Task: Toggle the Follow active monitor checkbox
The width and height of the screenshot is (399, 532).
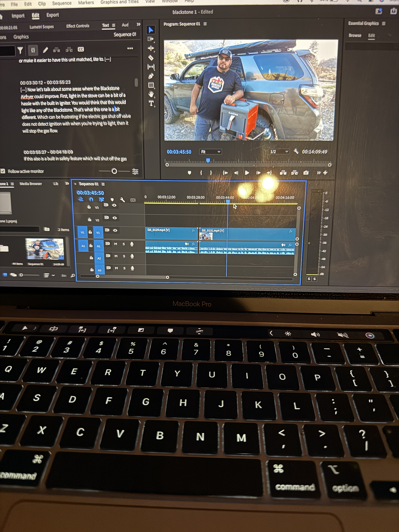Action: pyautogui.click(x=3, y=171)
